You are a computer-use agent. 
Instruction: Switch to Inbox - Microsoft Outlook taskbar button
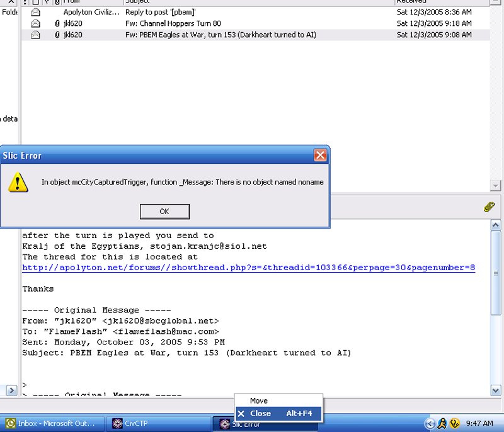tap(52, 424)
